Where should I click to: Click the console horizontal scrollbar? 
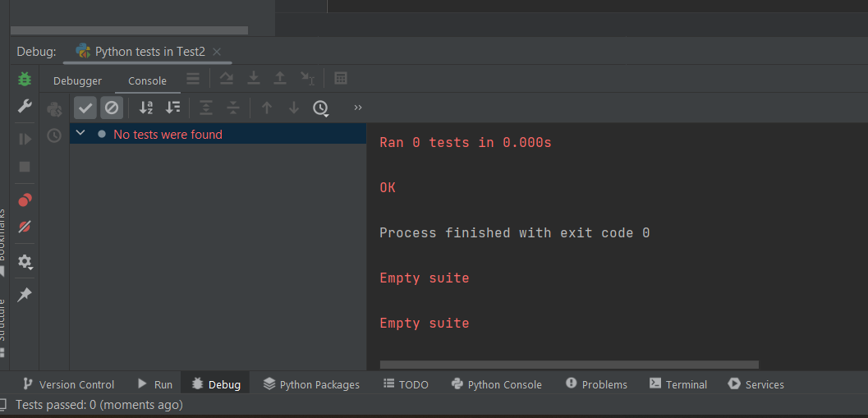click(x=569, y=365)
